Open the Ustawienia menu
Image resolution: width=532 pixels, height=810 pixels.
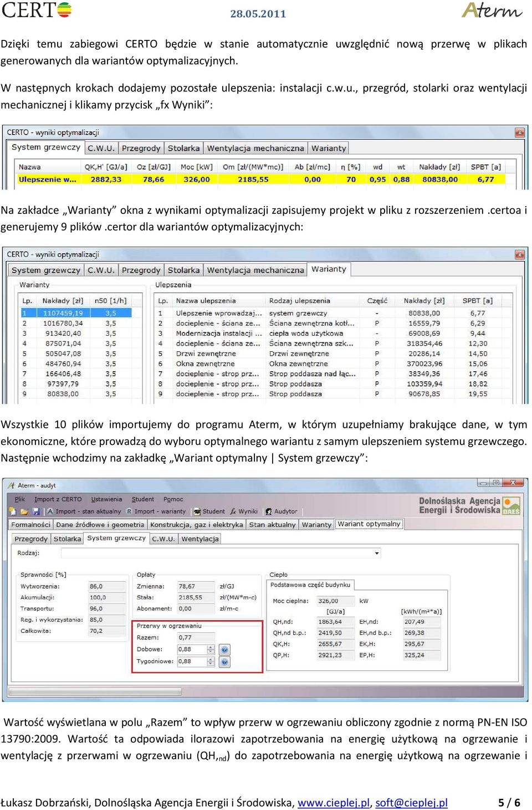pyautogui.click(x=106, y=499)
